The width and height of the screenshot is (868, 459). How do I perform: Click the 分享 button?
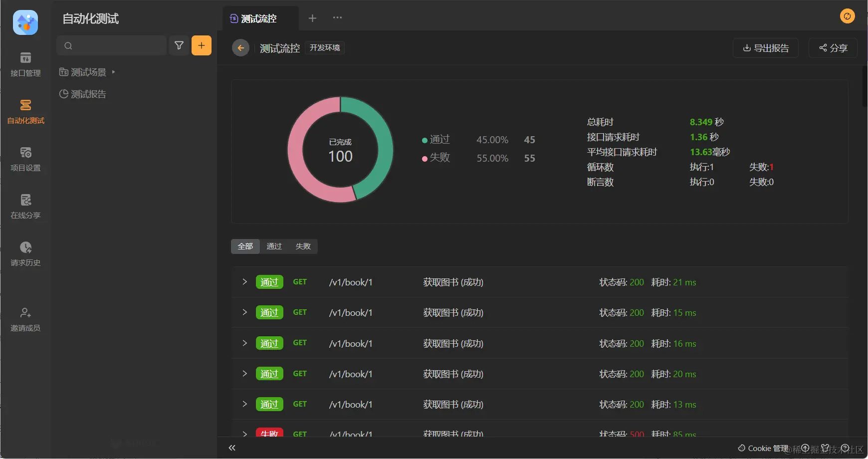(x=833, y=48)
